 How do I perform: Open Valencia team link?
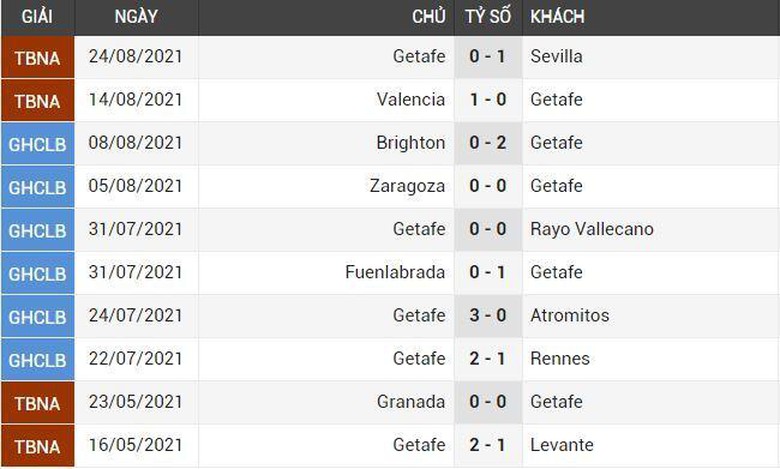click(411, 100)
